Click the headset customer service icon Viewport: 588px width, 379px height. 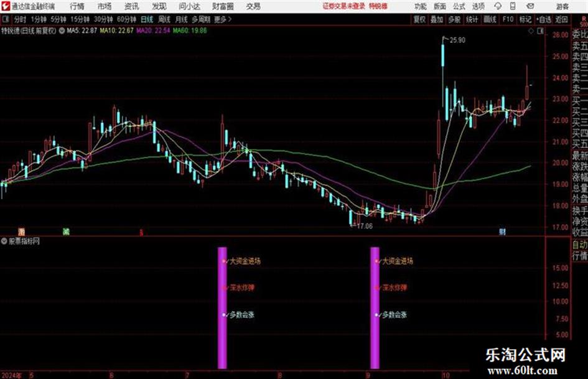tap(498, 6)
